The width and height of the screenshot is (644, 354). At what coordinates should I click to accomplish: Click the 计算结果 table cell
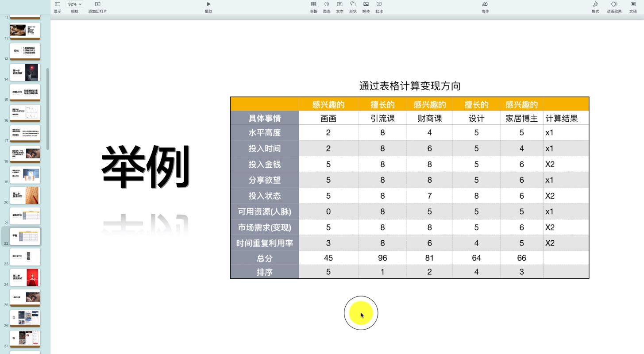click(561, 118)
